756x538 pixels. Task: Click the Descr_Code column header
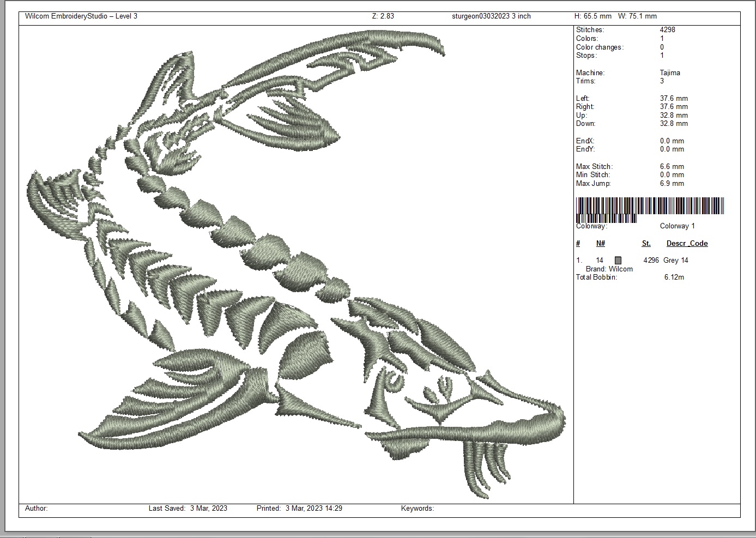click(x=687, y=244)
